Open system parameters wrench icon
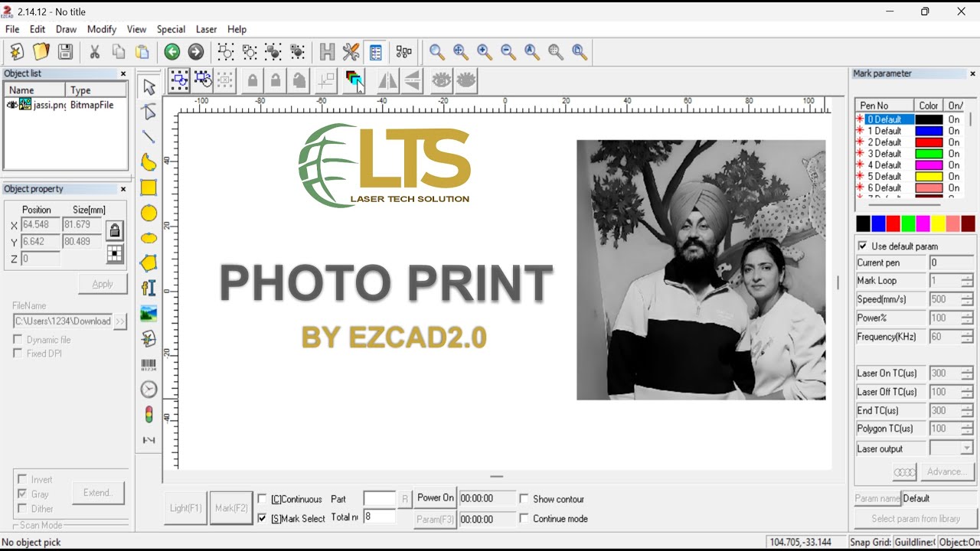 pyautogui.click(x=351, y=51)
